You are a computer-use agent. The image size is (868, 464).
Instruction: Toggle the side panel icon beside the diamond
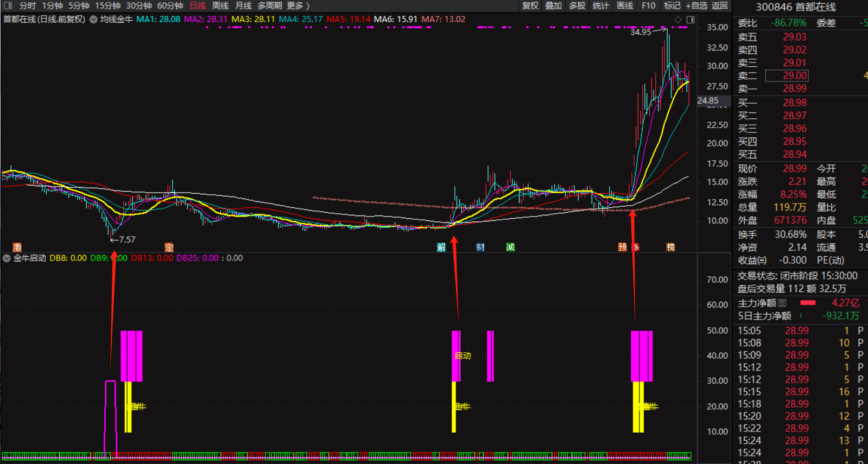[x=690, y=20]
